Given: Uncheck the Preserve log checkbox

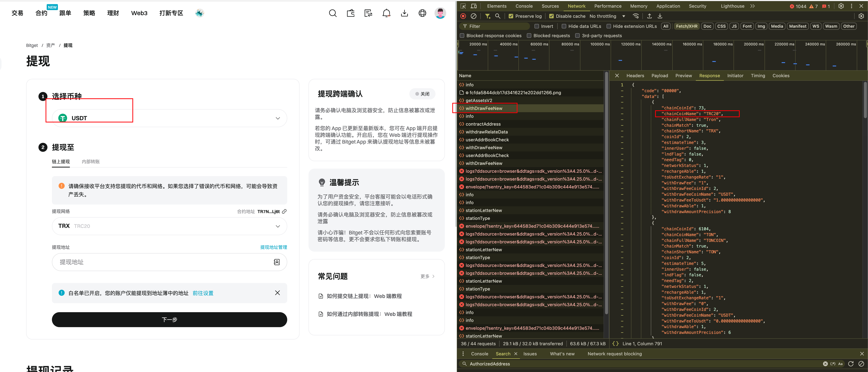Looking at the screenshot, I should click(511, 16).
